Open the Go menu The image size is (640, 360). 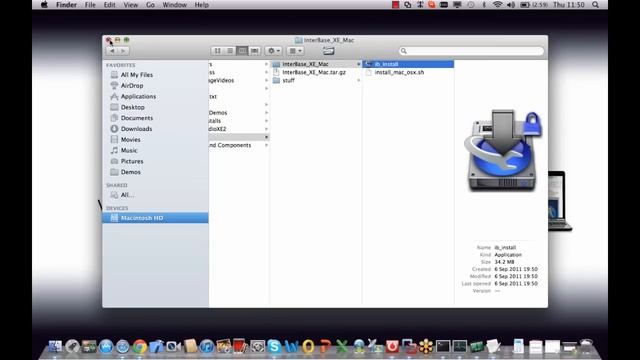pos(150,5)
